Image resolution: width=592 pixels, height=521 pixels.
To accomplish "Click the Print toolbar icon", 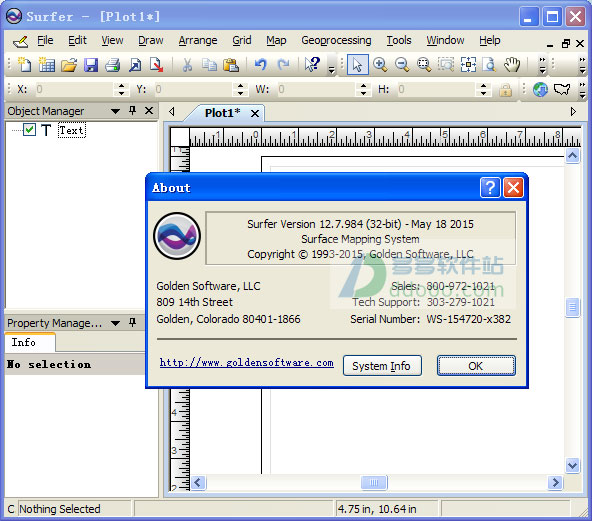I will click(x=113, y=65).
